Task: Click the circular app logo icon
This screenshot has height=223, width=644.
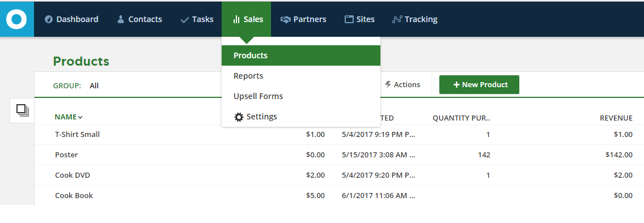Action: [16, 19]
